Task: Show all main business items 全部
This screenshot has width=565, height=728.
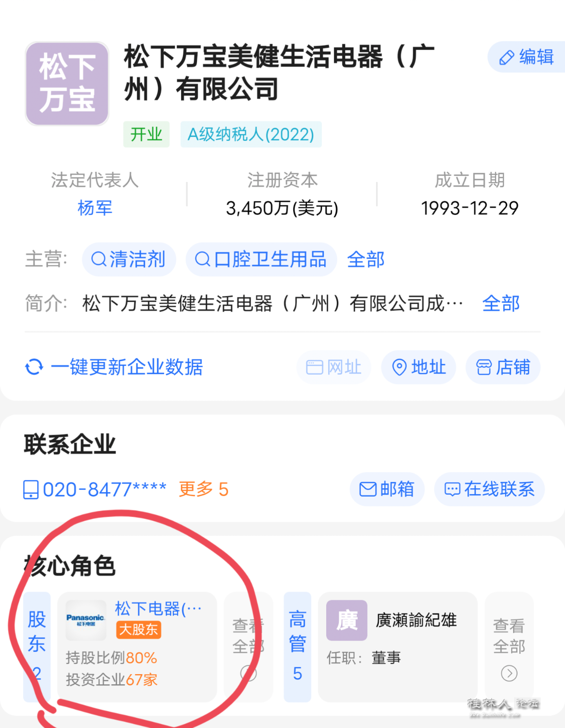Action: click(366, 259)
